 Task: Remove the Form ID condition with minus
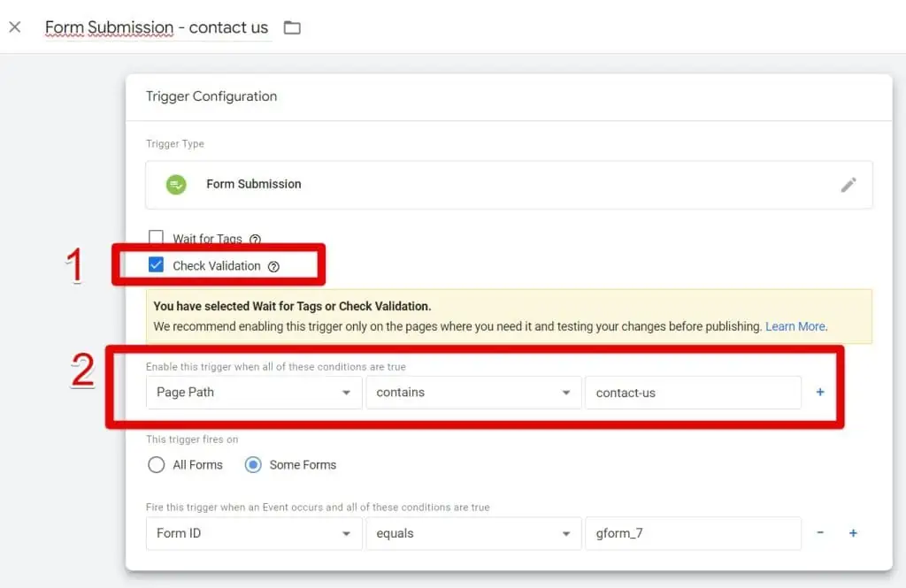[x=820, y=533]
